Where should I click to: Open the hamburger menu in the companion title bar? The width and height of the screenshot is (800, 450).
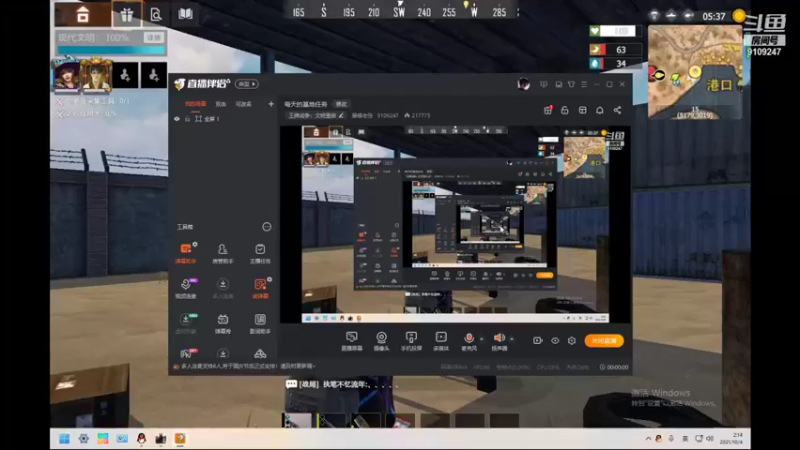(584, 84)
